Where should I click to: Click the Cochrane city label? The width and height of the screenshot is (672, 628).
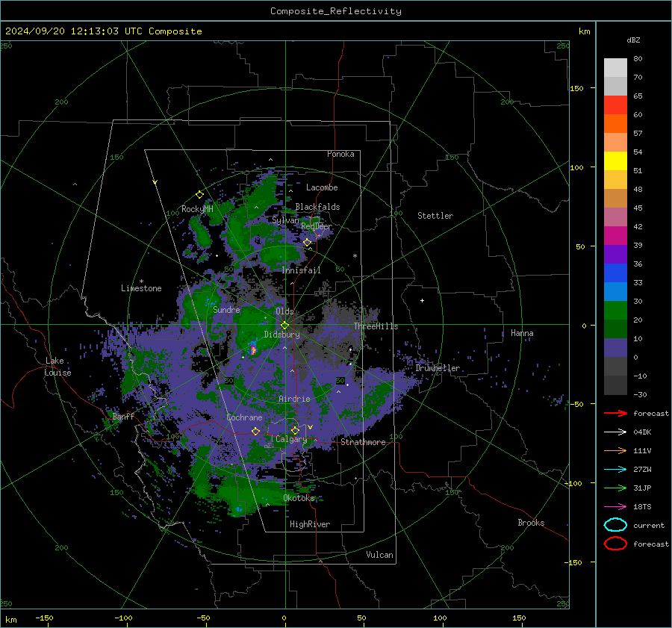[244, 417]
